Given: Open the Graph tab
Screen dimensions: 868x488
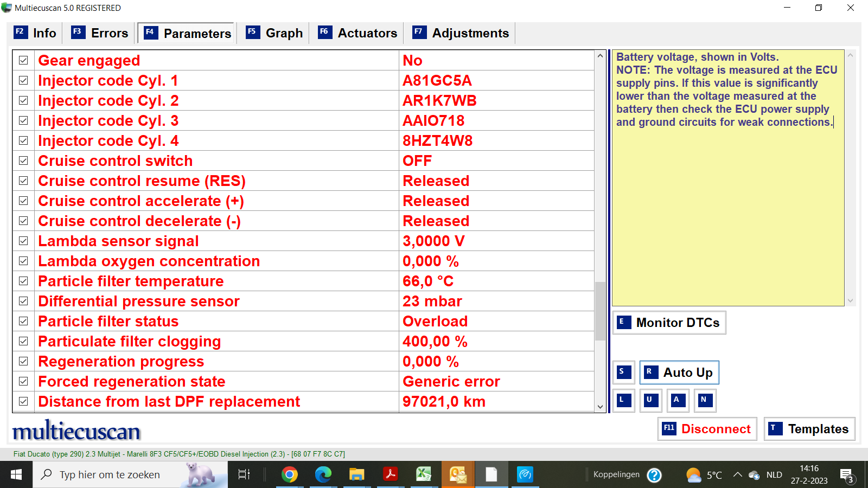Looking at the screenshot, I should pyautogui.click(x=275, y=33).
